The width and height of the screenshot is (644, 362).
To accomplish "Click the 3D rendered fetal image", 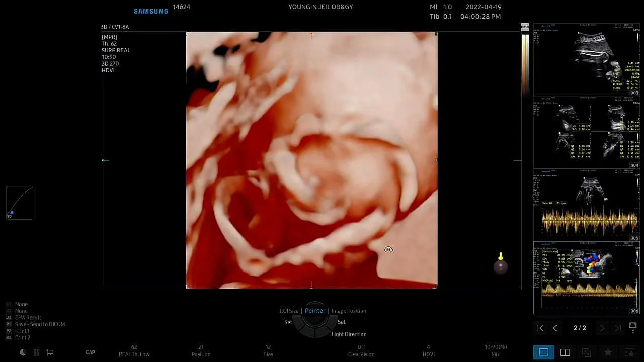I will click(311, 160).
